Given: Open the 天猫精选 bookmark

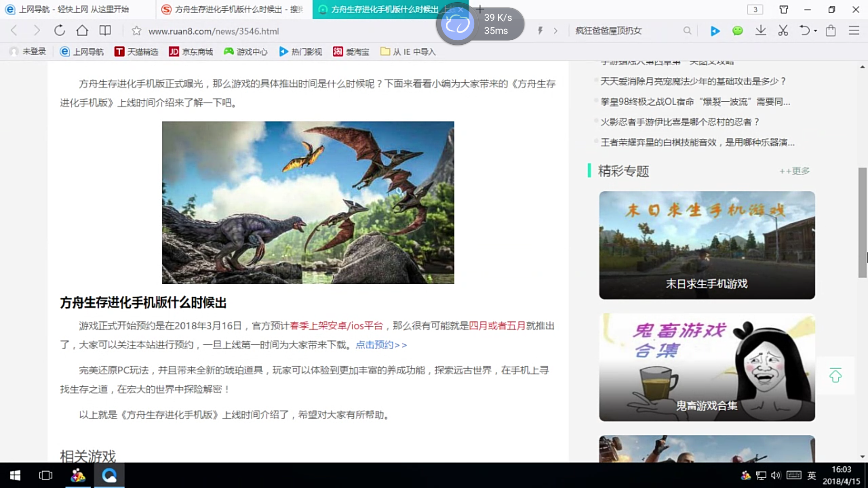Looking at the screenshot, I should click(x=136, y=52).
